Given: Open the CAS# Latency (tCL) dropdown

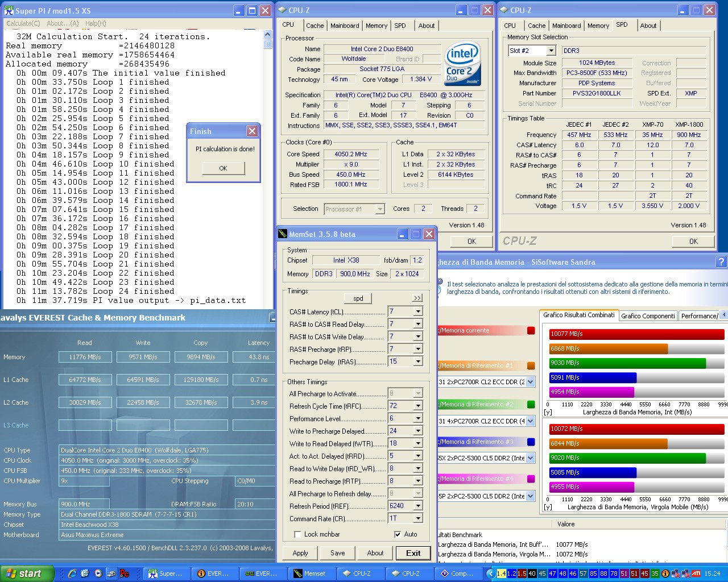Looking at the screenshot, I should [418, 311].
